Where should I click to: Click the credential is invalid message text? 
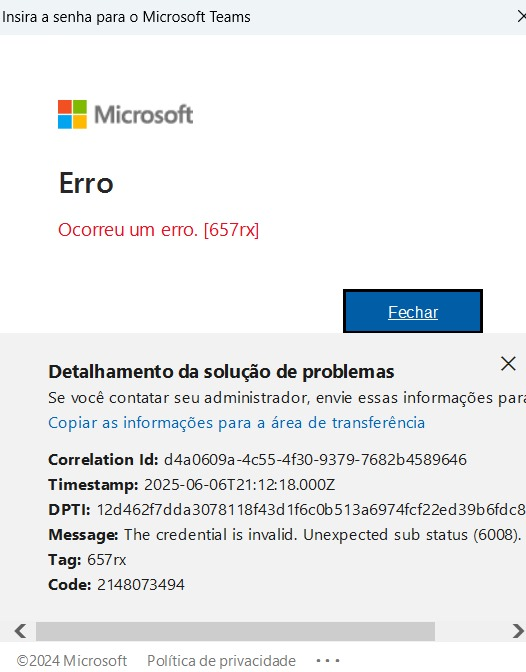click(x=322, y=535)
